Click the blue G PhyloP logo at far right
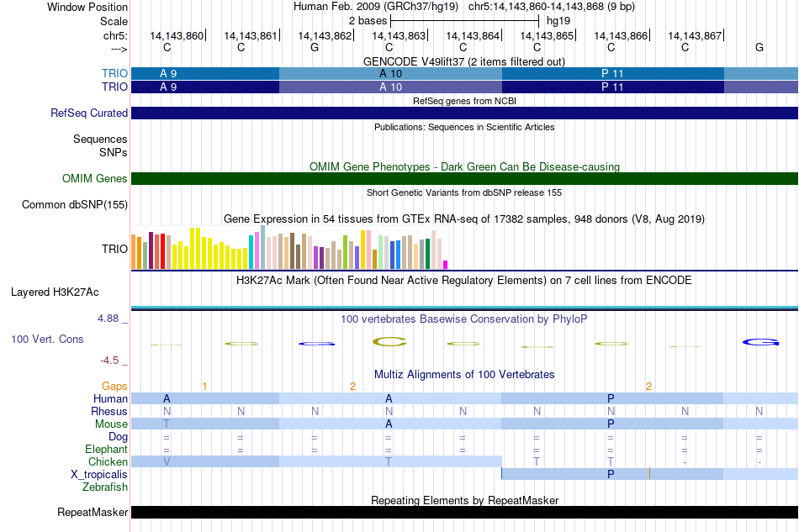 (x=760, y=342)
